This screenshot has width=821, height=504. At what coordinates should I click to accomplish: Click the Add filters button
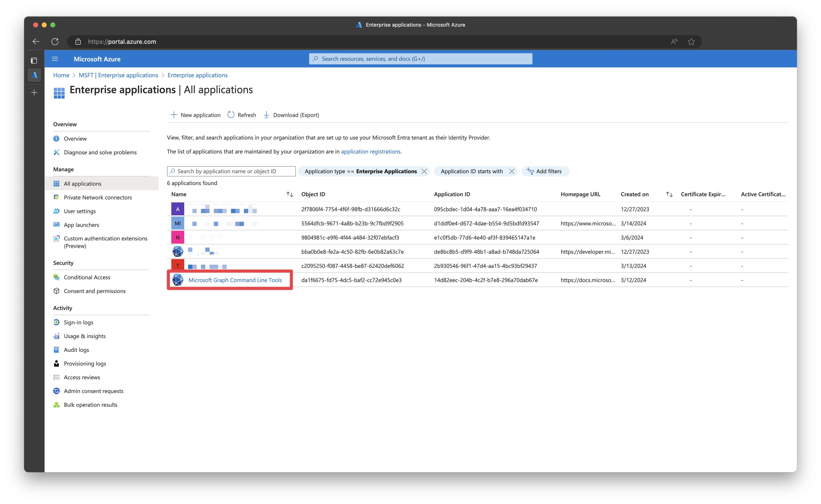545,171
